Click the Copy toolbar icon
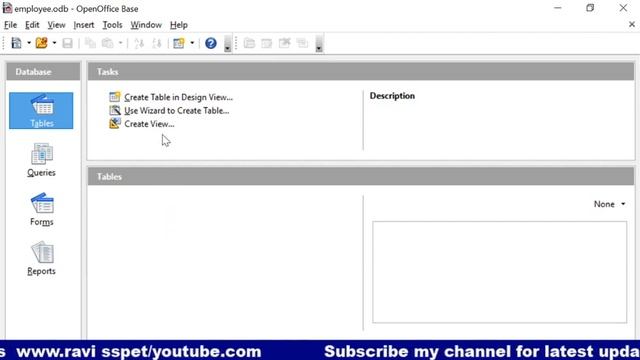640x360 pixels. pyautogui.click(x=90, y=43)
